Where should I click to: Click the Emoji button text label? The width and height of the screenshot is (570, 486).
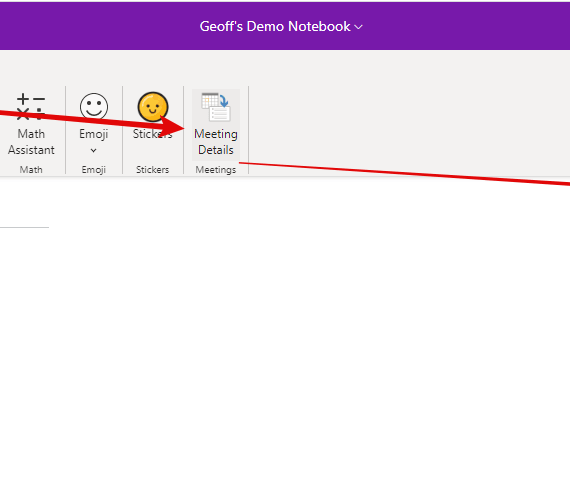[x=94, y=134]
